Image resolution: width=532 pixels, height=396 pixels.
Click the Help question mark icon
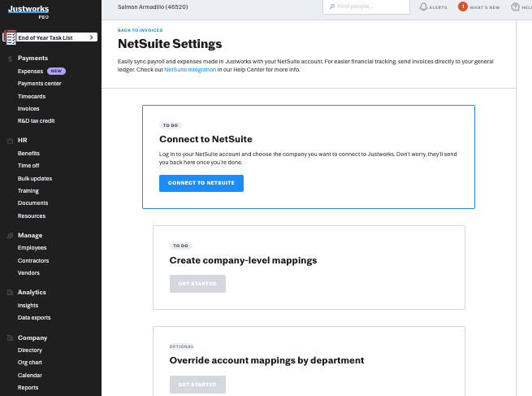coord(516,7)
